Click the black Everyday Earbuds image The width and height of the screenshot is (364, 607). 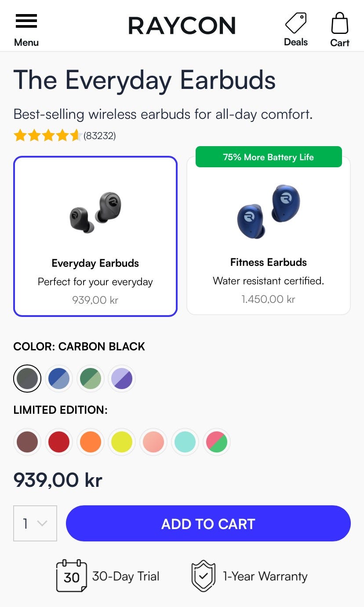click(95, 212)
